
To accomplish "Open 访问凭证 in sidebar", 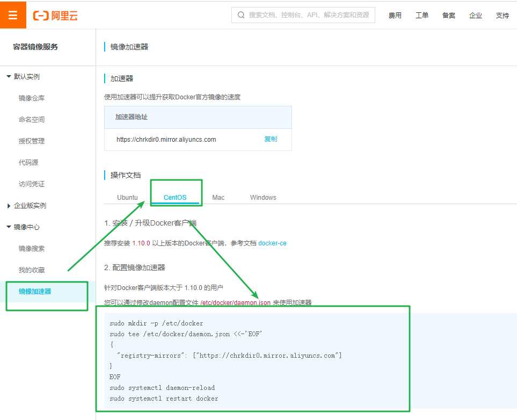I will point(32,184).
